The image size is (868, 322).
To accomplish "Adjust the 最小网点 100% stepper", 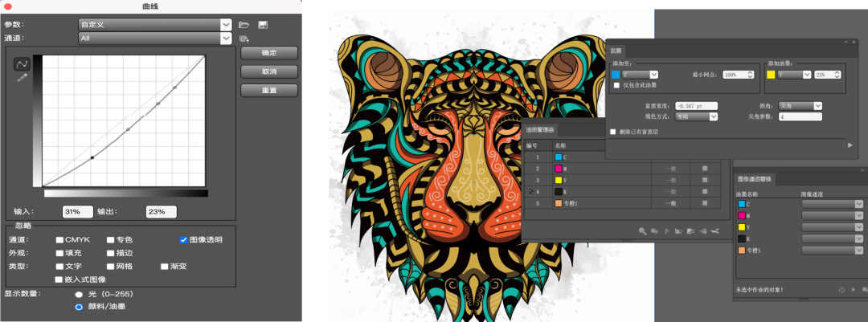I will [x=750, y=74].
